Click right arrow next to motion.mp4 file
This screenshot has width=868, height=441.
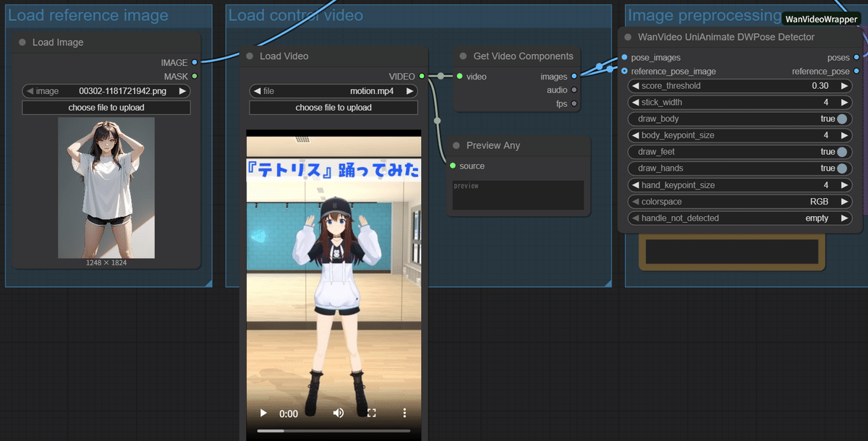tap(409, 90)
